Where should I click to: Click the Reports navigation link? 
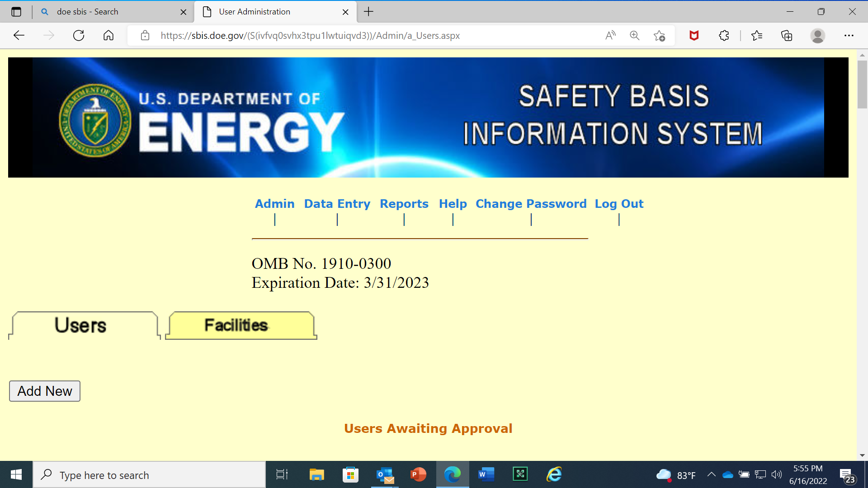point(404,204)
